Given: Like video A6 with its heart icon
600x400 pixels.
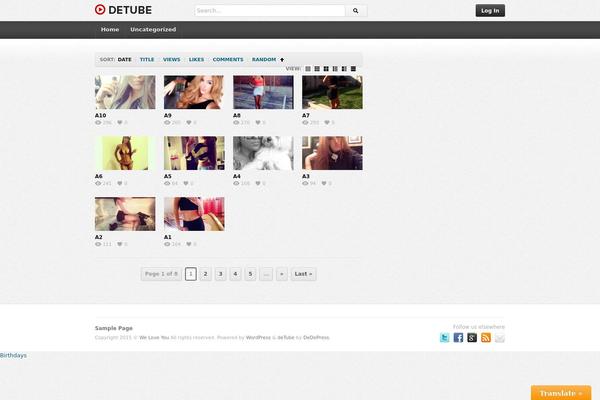Looking at the screenshot, I should (120, 183).
